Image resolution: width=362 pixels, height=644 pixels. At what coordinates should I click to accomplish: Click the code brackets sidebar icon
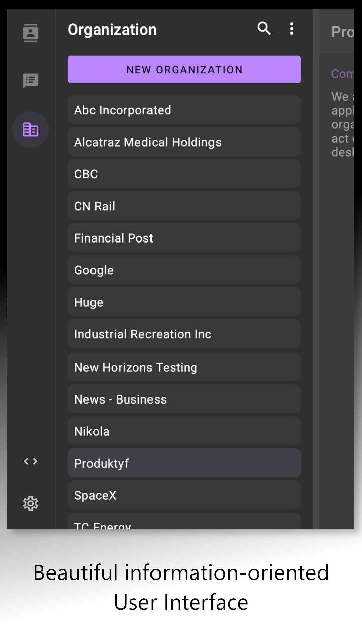point(31,461)
